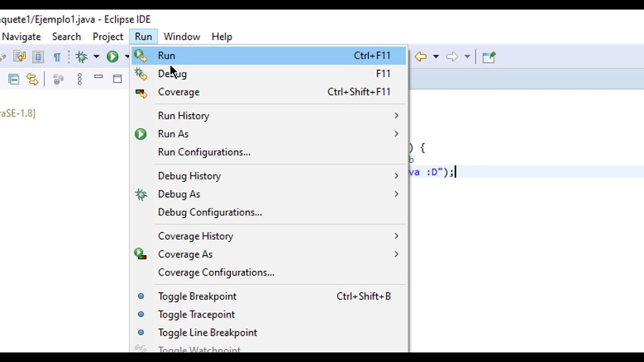Click the yellow Back navigation arrow
The height and width of the screenshot is (362, 644).
pos(421,57)
